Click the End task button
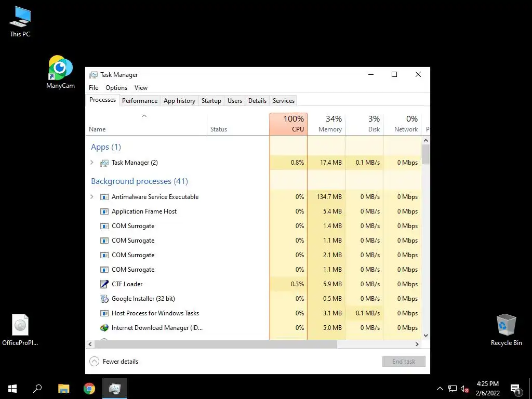The width and height of the screenshot is (532, 399). pos(404,362)
